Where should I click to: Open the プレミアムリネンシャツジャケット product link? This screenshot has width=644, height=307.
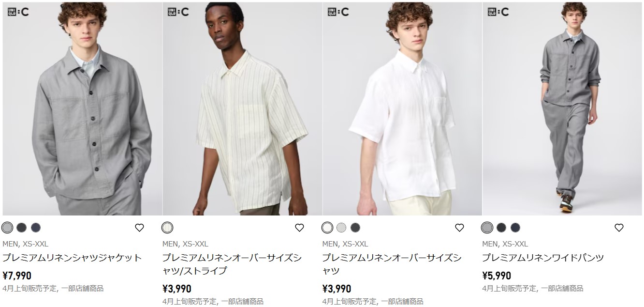pyautogui.click(x=72, y=258)
